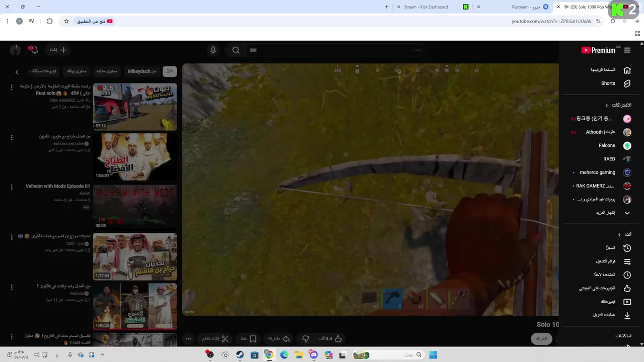644x362 pixels.
Task: Click the keyboard icon in search box
Action: pos(253,50)
